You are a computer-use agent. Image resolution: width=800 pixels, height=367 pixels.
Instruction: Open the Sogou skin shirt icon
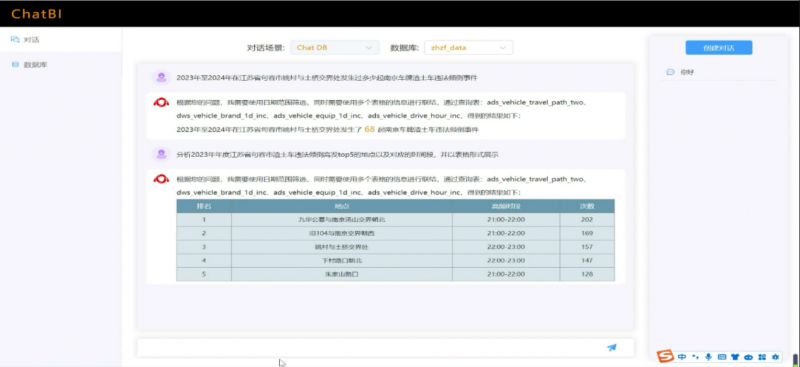(x=735, y=357)
